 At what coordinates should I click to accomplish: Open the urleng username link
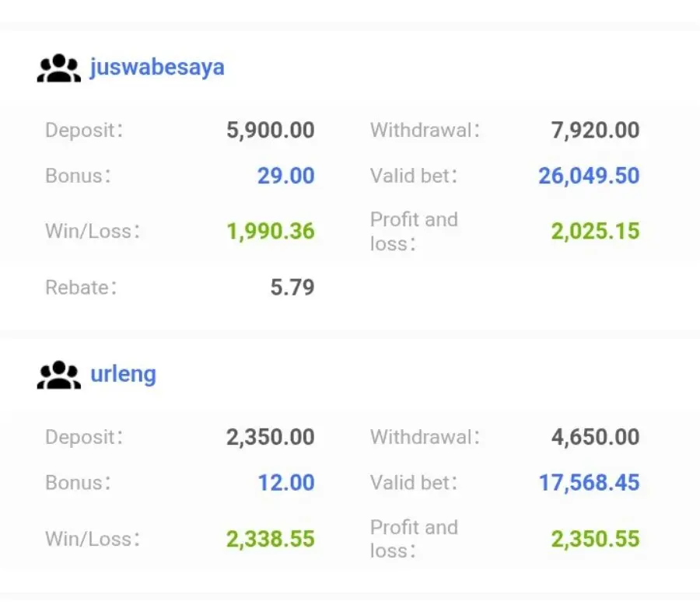(123, 374)
